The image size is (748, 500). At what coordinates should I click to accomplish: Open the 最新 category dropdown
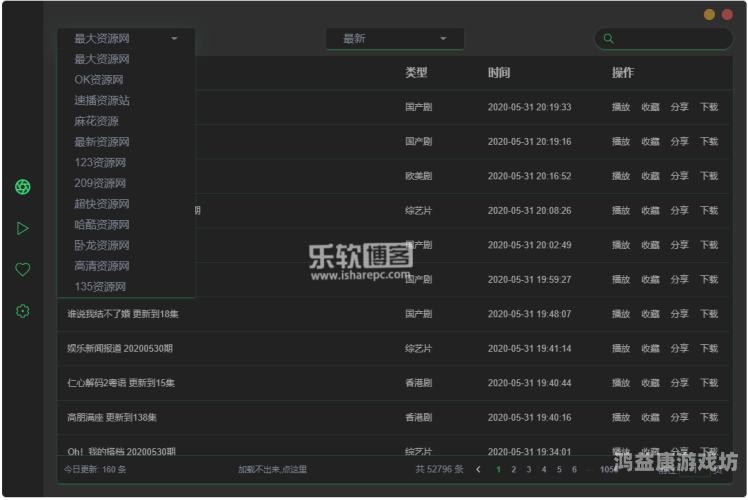tap(395, 39)
